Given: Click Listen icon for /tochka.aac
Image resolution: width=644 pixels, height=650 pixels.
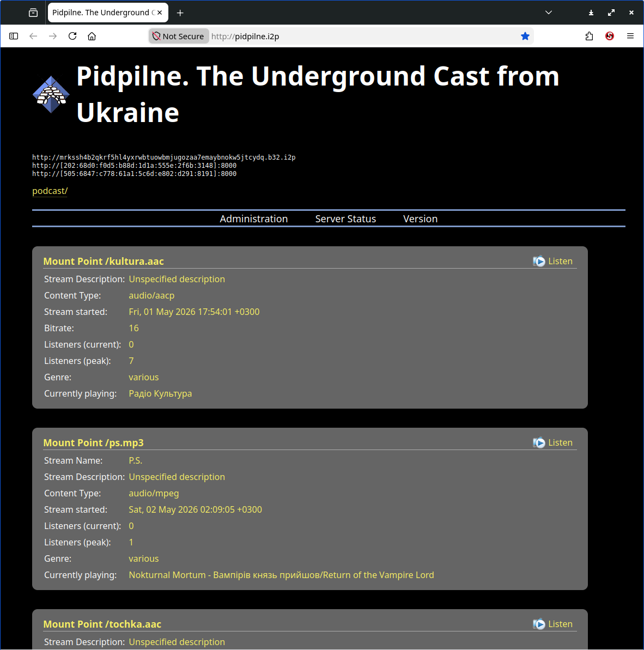Looking at the screenshot, I should pos(539,624).
